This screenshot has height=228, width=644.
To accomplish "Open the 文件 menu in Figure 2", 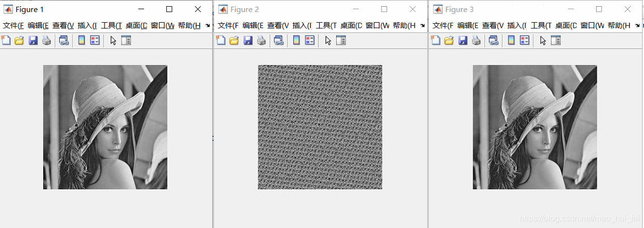I will coord(228,26).
